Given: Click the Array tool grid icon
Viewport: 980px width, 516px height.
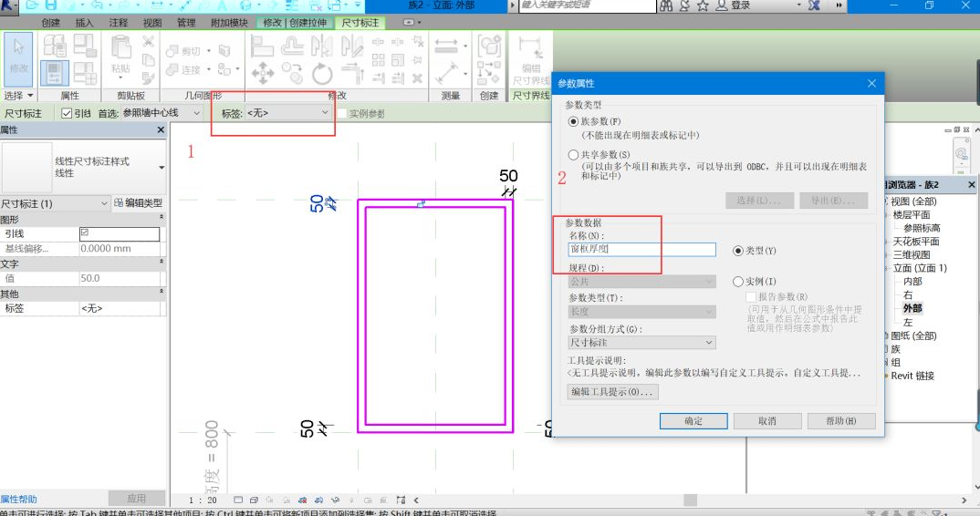Looking at the screenshot, I should click(378, 60).
